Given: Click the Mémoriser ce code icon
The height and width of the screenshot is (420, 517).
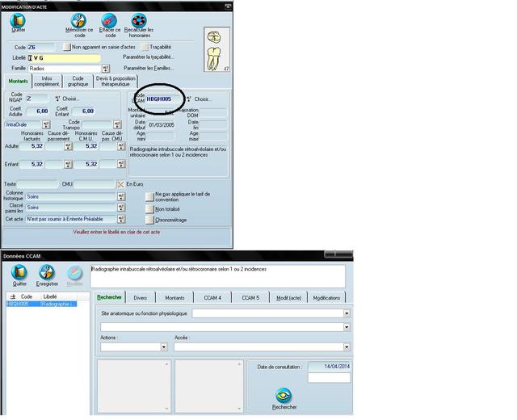Looking at the screenshot, I should click(78, 21).
